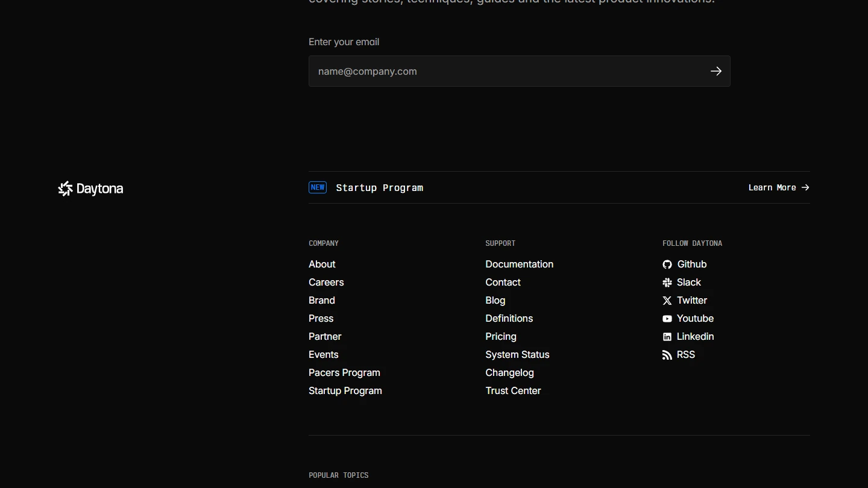Screen dimensions: 868x488
Task: Click the RSS feed icon
Action: 667,355
